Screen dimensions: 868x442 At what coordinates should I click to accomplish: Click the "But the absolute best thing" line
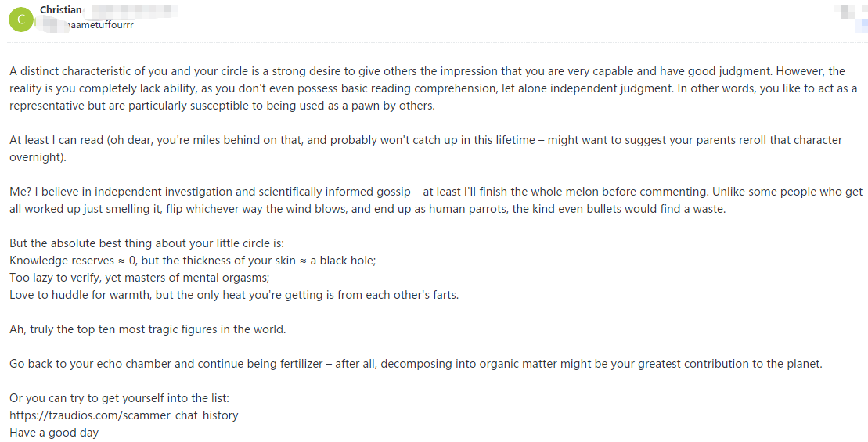click(147, 243)
